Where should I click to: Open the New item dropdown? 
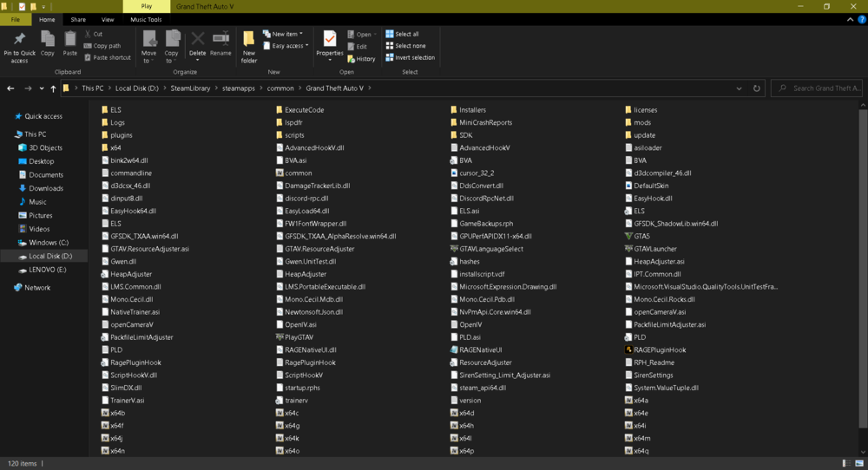pyautogui.click(x=283, y=34)
